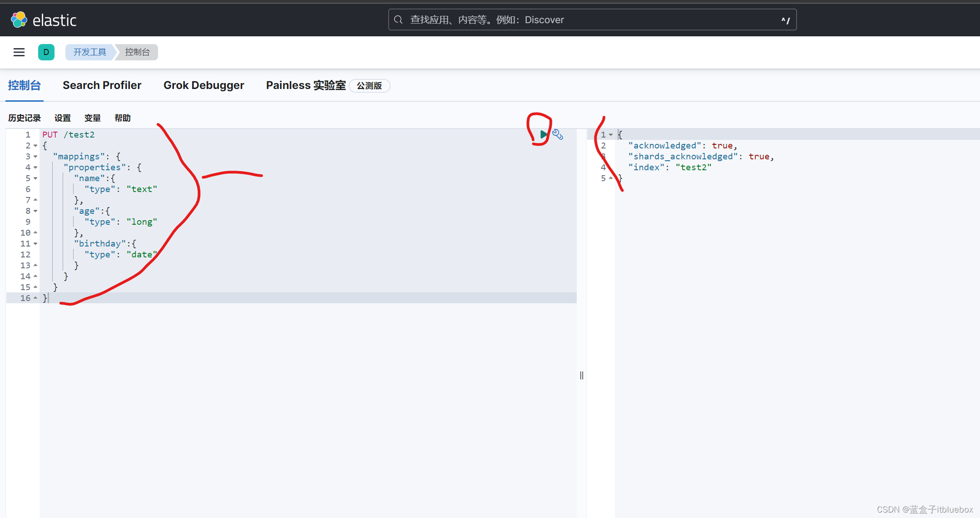Focus the global search input field
Image resolution: width=980 pixels, height=518 pixels.
pos(590,20)
